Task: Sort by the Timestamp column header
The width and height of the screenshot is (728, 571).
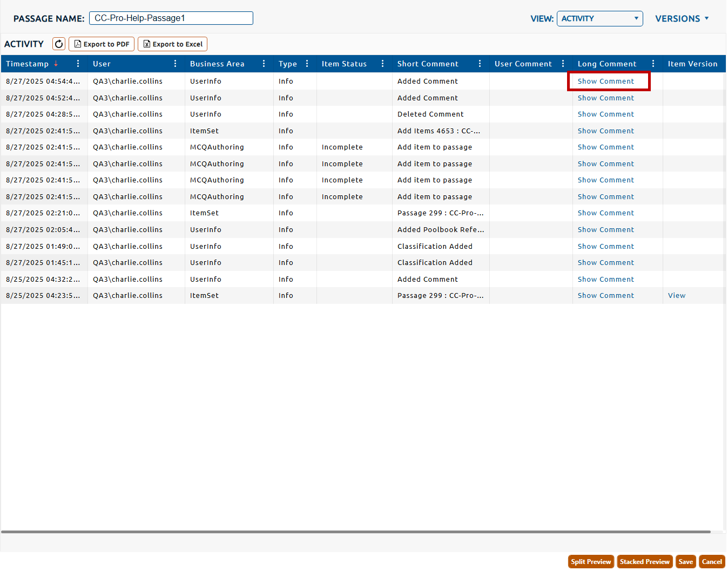Action: point(28,64)
